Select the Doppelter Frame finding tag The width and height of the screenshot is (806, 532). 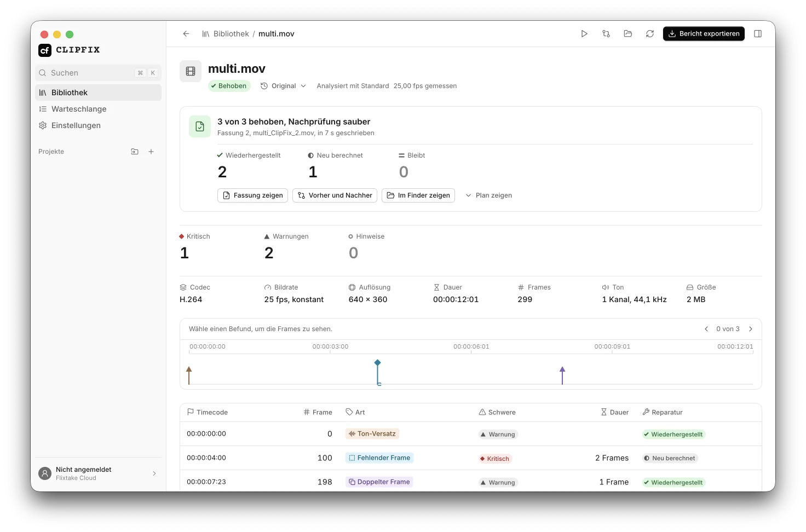379,482
